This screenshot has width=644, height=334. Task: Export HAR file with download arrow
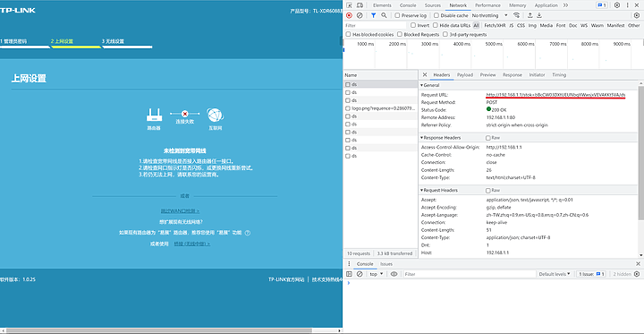pyautogui.click(x=539, y=15)
